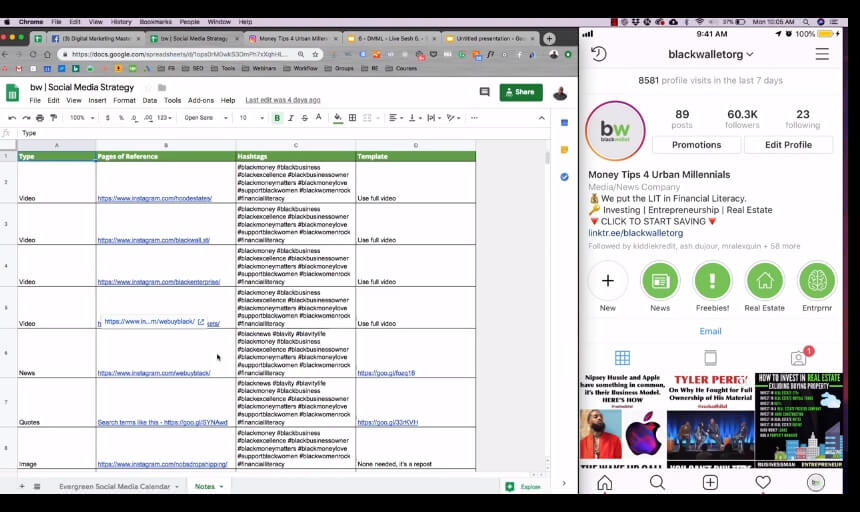Click the Promotions button

click(697, 145)
